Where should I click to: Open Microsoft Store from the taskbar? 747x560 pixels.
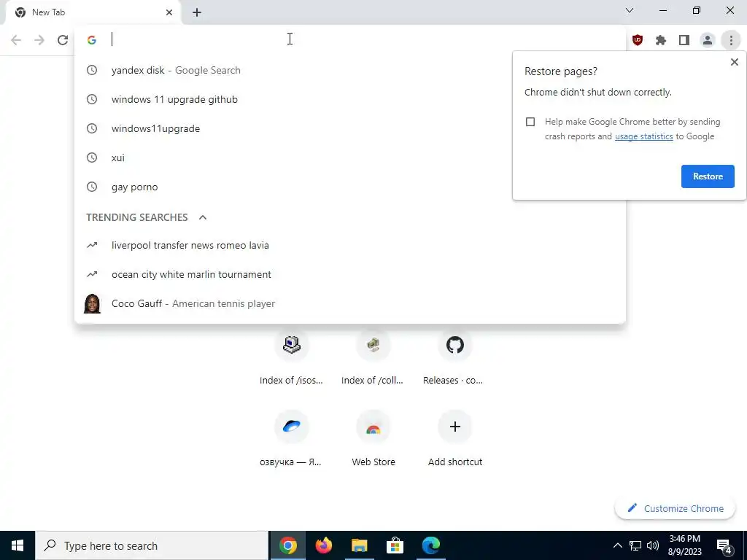click(395, 545)
